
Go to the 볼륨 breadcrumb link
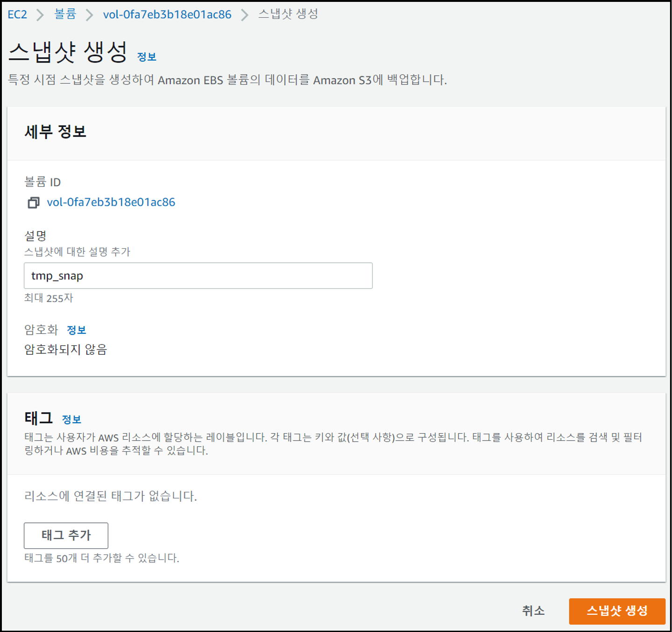(65, 14)
